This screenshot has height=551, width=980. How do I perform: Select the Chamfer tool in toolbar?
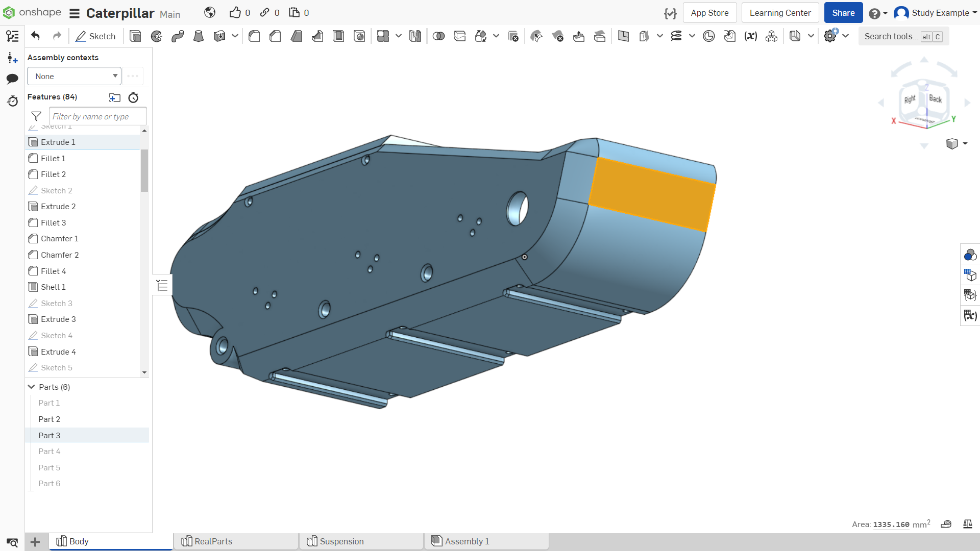click(275, 36)
